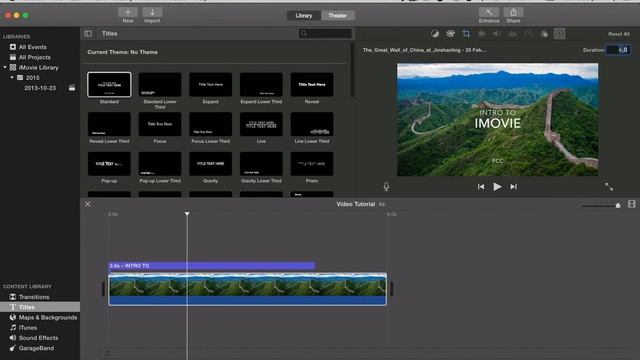Skip to next clip button

tap(513, 187)
